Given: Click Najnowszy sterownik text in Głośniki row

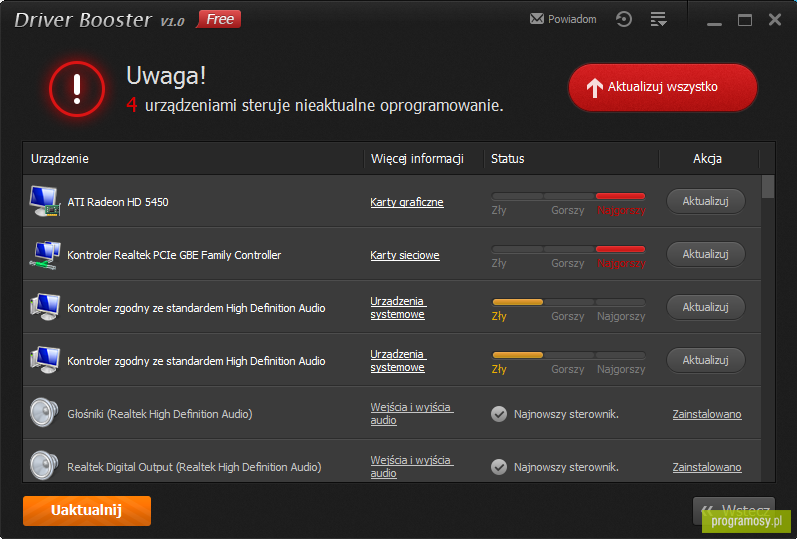Looking at the screenshot, I should [x=566, y=414].
